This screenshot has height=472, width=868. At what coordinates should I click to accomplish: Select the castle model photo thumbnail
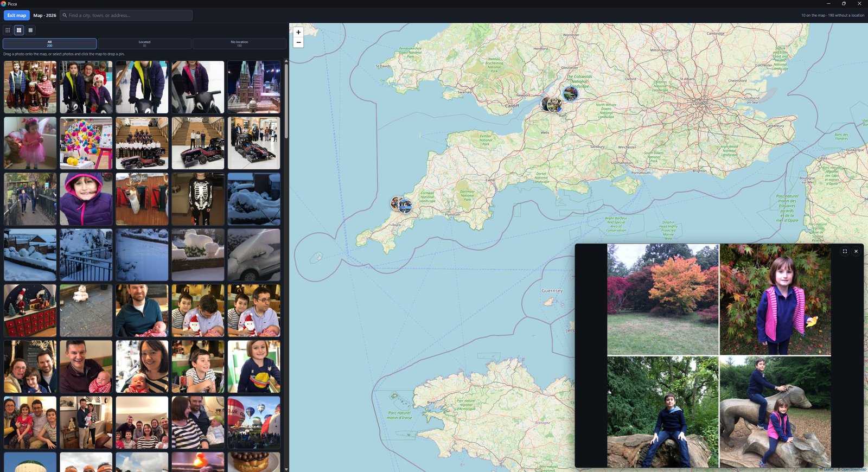[x=254, y=87]
